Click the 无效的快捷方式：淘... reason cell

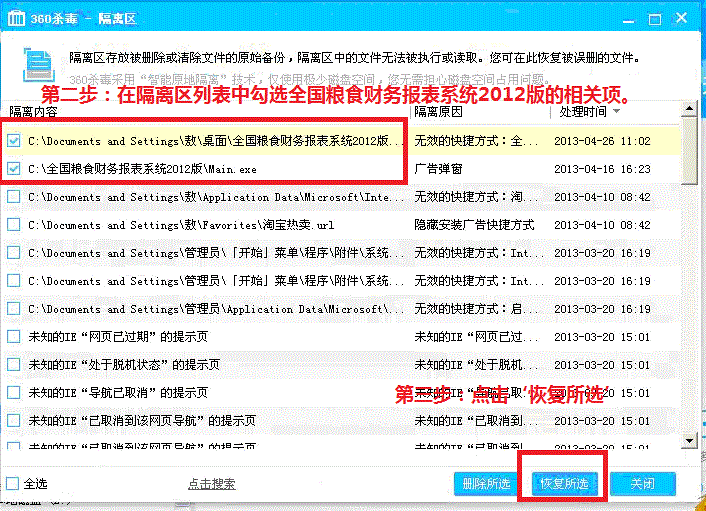pos(476,197)
